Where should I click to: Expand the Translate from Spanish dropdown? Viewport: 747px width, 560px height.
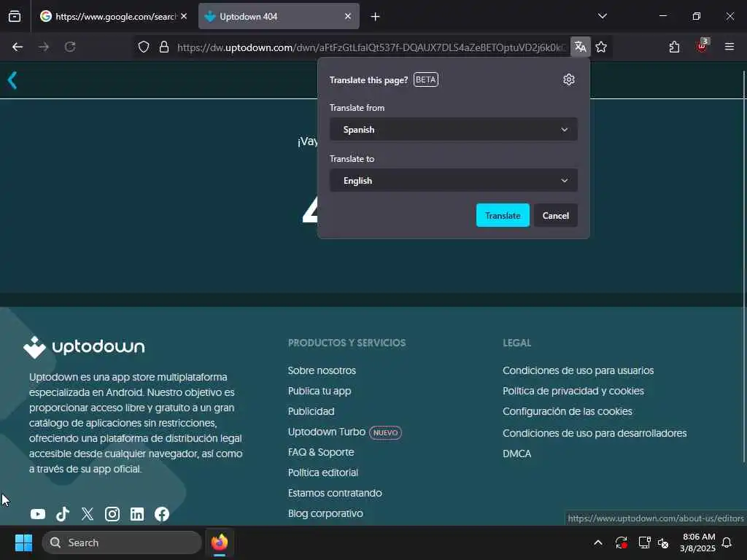tap(454, 130)
